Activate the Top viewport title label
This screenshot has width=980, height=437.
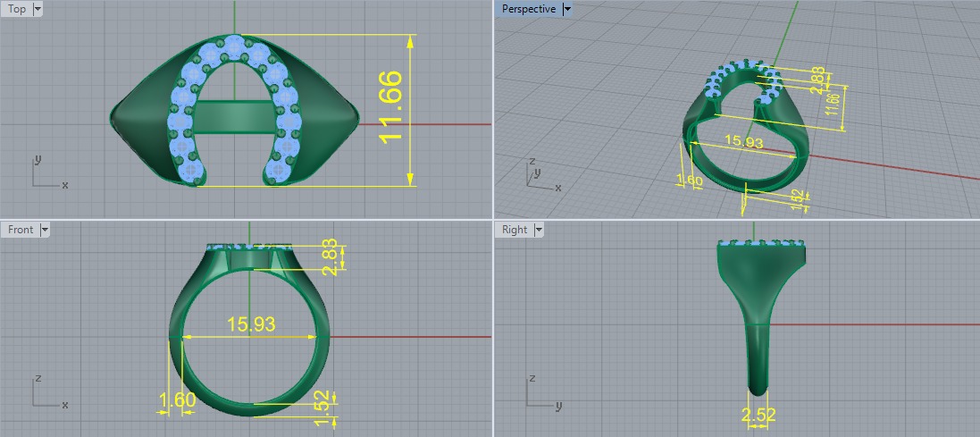[17, 9]
